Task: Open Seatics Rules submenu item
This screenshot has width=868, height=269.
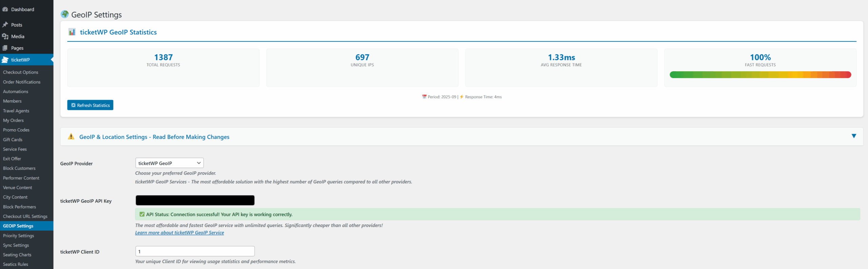Action: (16, 264)
